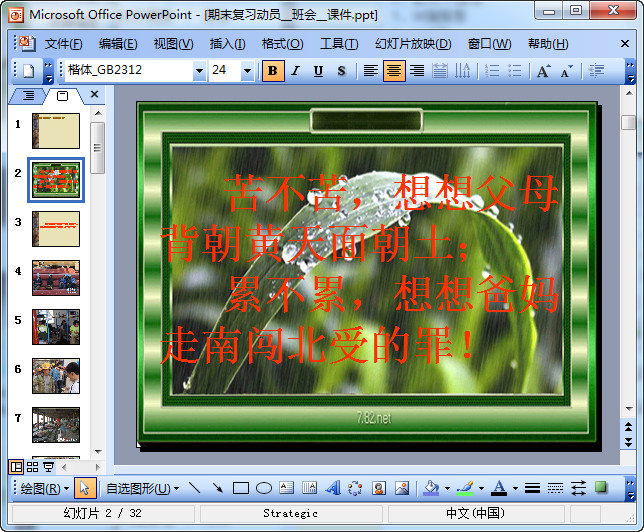The height and width of the screenshot is (532, 644).
Task: Open the fill color dropdown arrow
Action: click(447, 488)
